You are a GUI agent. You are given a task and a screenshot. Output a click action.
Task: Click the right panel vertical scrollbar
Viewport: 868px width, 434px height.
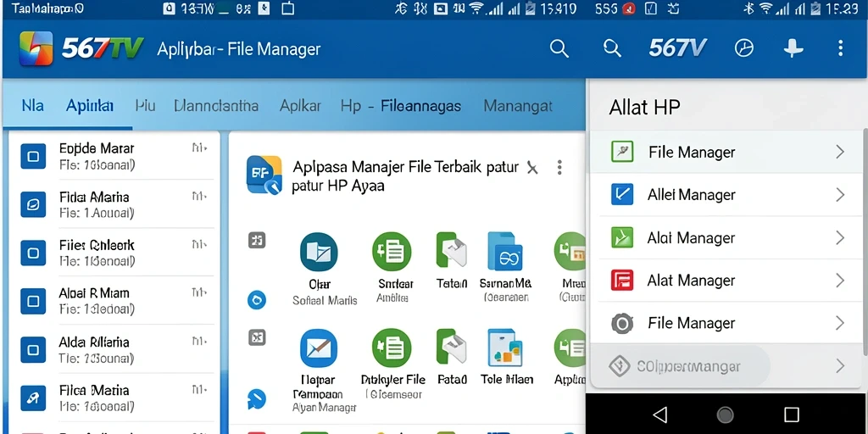click(865, 241)
